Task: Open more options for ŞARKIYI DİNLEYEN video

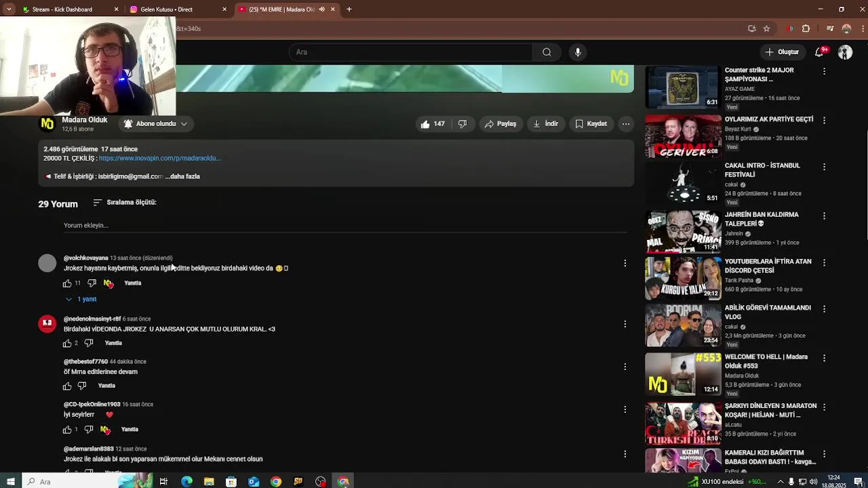Action: coord(824,407)
